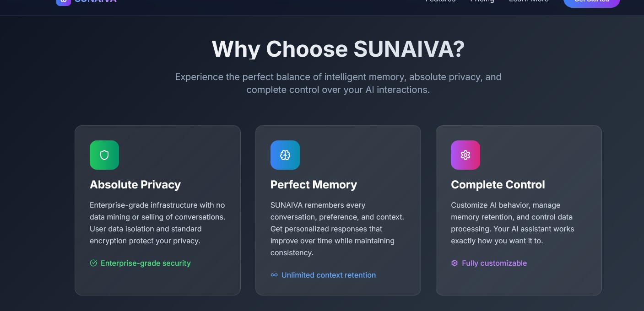The height and width of the screenshot is (311, 644).
Task: Click the Enterprise-grade security label
Action: point(146,263)
